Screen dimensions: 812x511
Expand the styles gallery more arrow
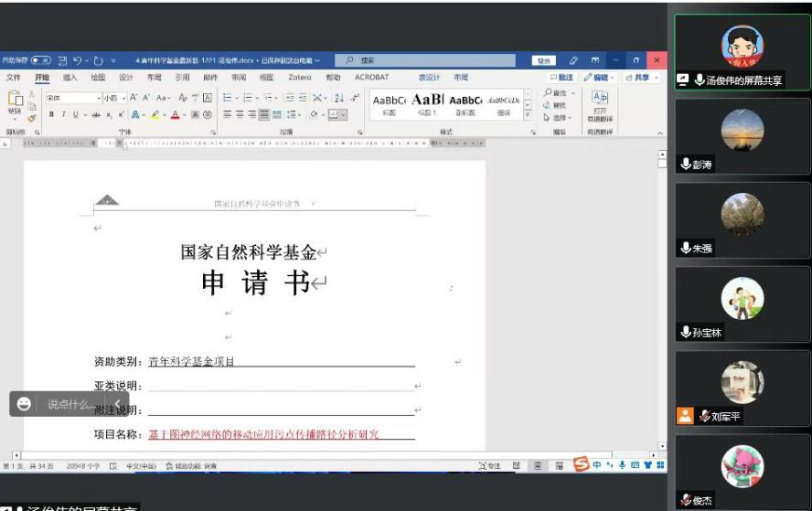[x=527, y=116]
